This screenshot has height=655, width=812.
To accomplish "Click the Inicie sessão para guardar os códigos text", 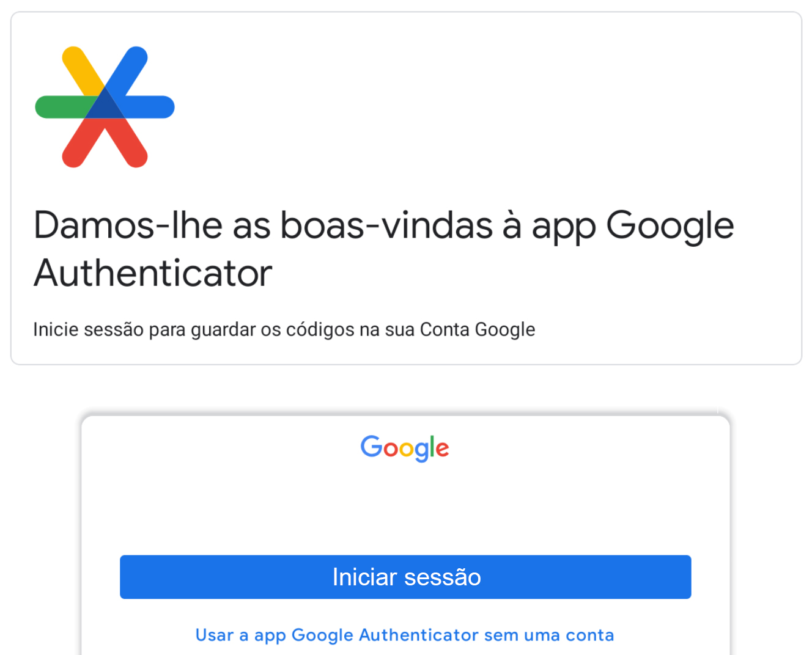I will (284, 330).
